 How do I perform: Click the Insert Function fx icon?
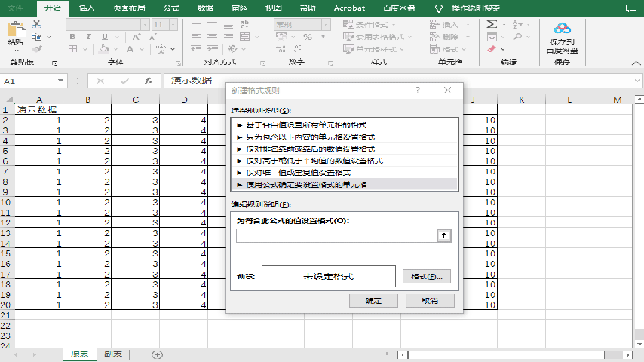[x=149, y=81]
